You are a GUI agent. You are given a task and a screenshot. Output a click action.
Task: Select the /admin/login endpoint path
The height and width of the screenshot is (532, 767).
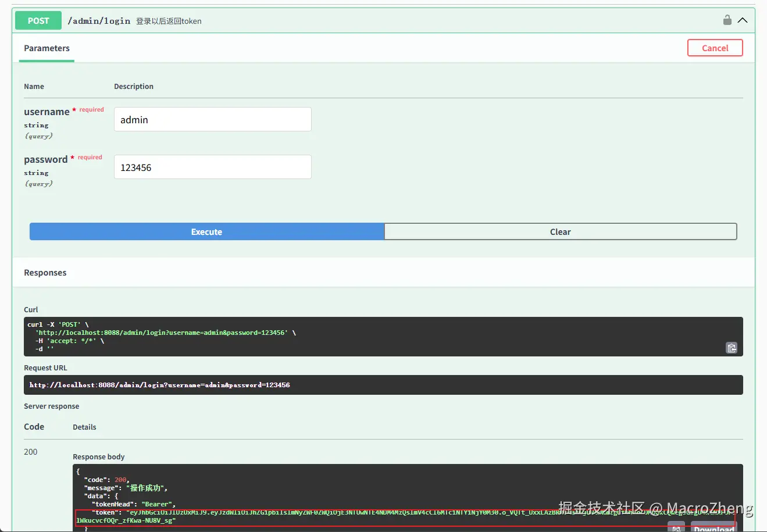point(99,20)
